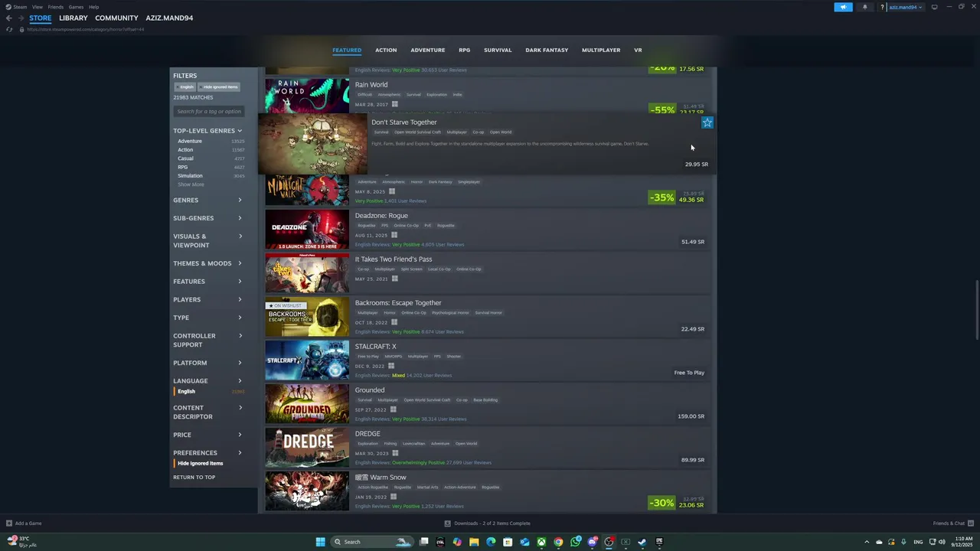Viewport: 980px width, 551px height.
Task: Open the Friends menu
Action: [x=56, y=7]
